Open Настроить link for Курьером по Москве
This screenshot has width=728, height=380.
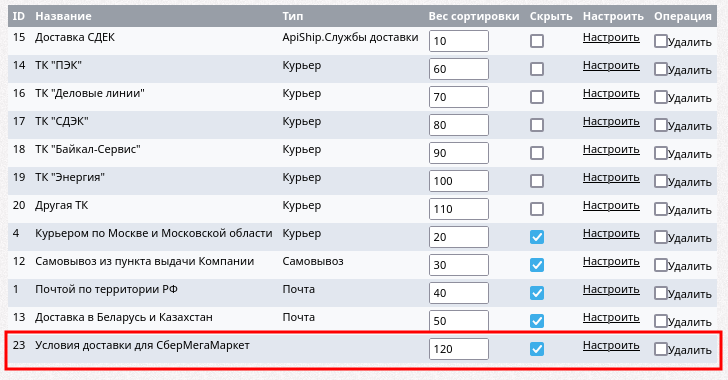click(x=611, y=233)
